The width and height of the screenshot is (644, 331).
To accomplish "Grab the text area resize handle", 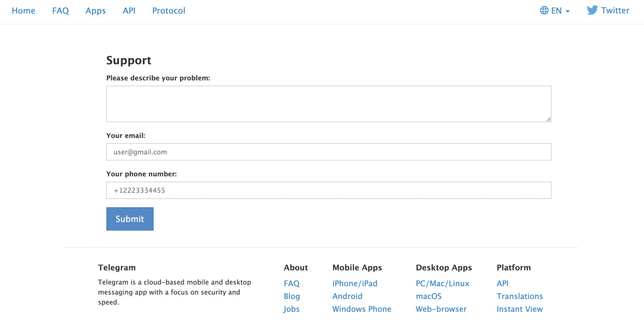I will (x=548, y=119).
